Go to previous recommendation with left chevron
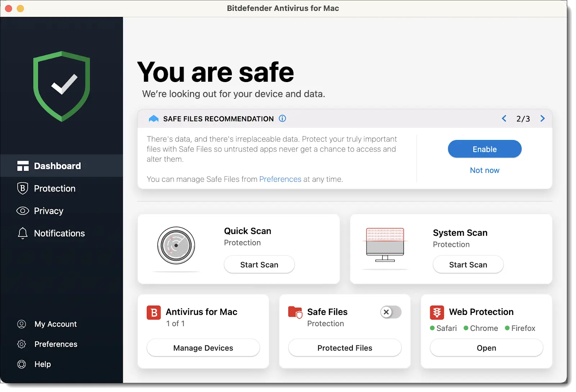This screenshot has height=392, width=576. [504, 118]
